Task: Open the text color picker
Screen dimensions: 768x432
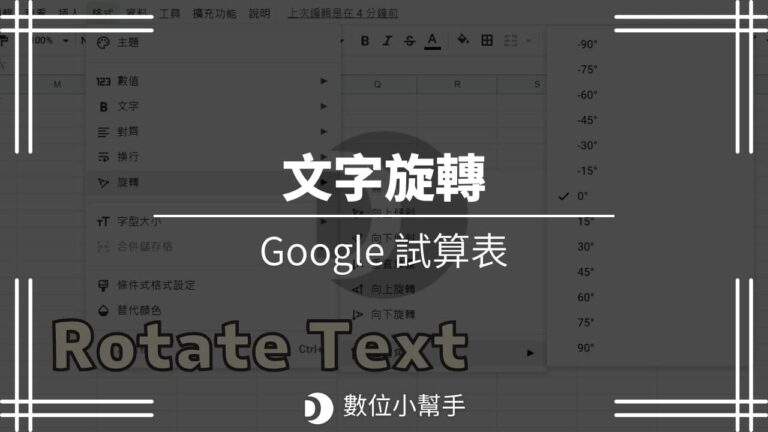Action: [x=432, y=41]
